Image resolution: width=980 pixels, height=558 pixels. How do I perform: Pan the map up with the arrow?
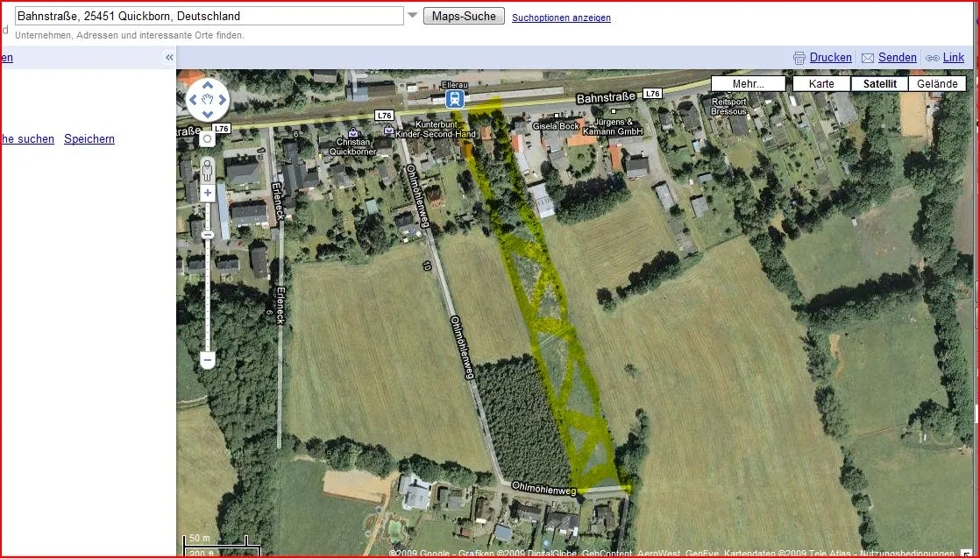coord(208,86)
